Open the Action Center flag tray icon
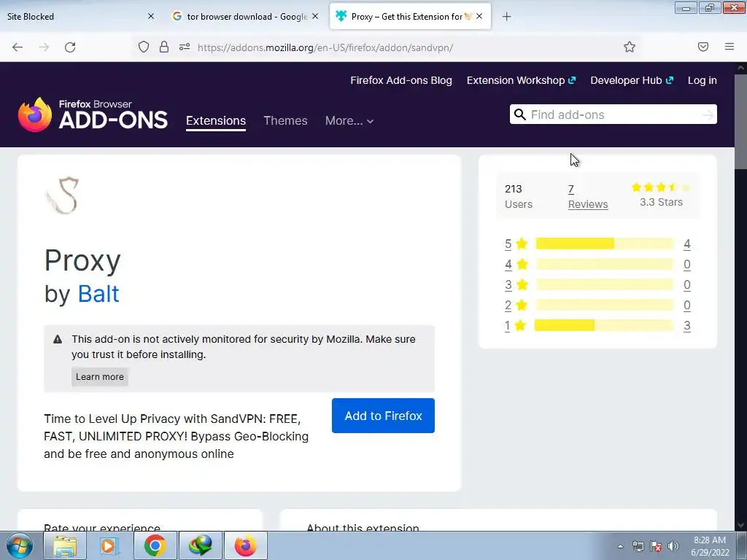 pyautogui.click(x=656, y=546)
